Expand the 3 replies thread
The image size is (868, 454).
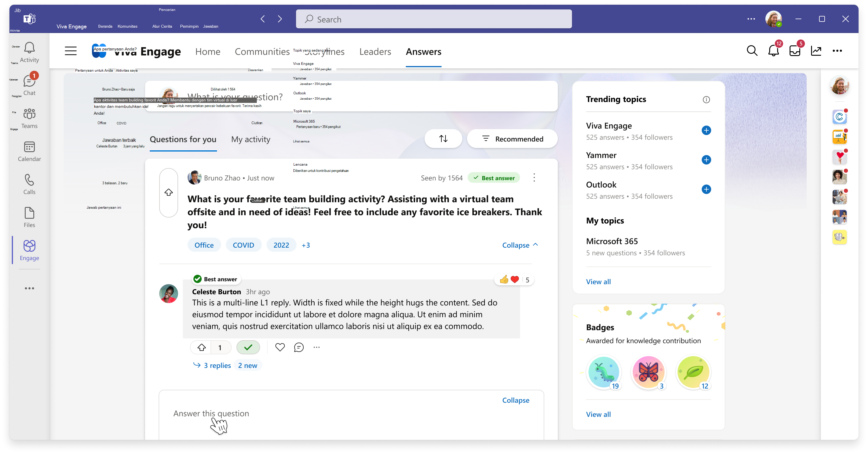[212, 366]
